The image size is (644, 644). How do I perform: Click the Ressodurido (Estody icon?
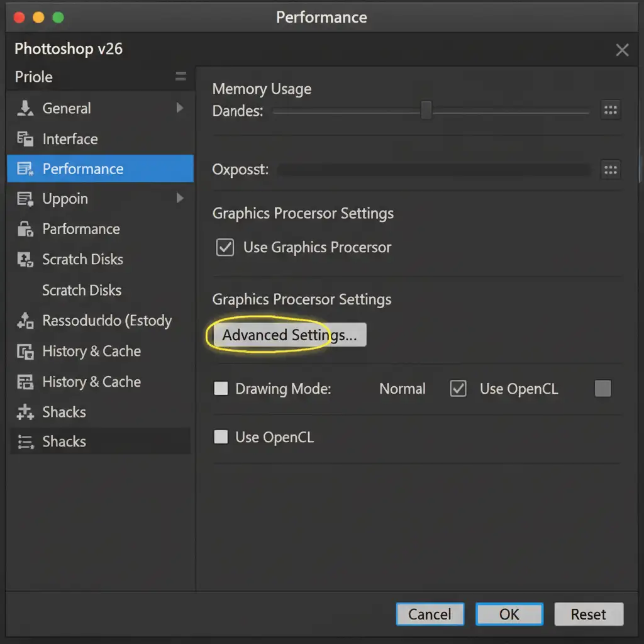[x=25, y=321]
